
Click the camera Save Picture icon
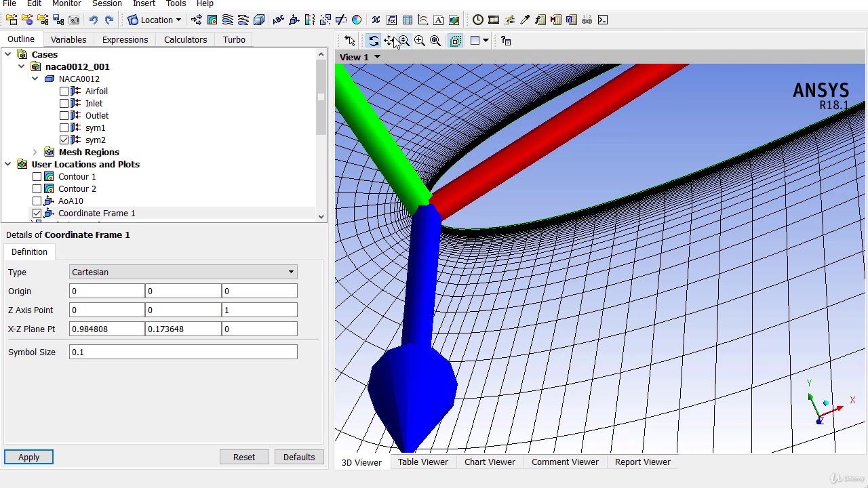coord(74,20)
